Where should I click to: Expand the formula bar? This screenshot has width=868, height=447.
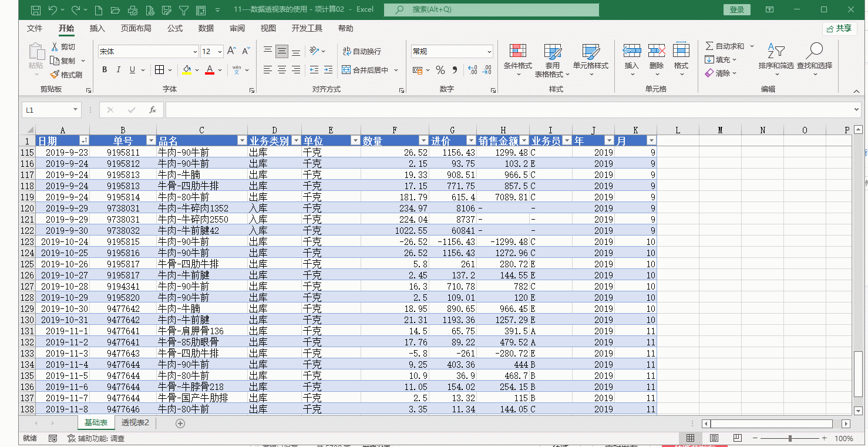(857, 110)
